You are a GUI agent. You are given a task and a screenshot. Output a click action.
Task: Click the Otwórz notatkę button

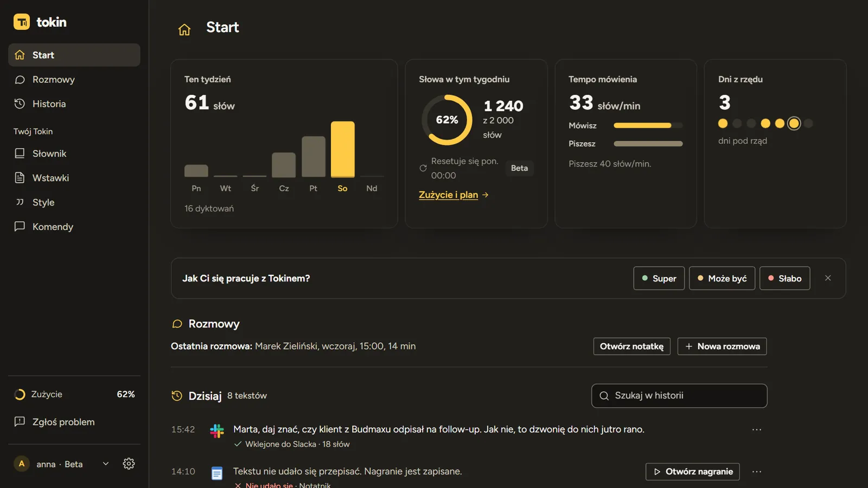[632, 346]
